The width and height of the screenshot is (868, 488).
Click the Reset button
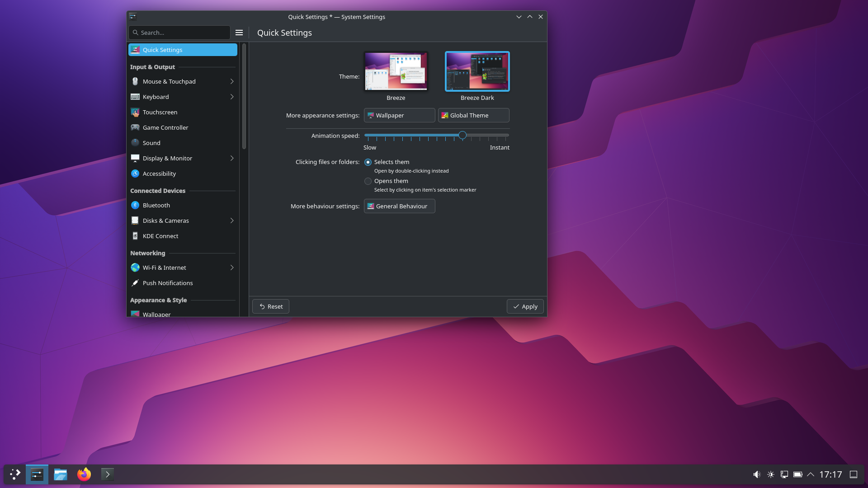(271, 306)
